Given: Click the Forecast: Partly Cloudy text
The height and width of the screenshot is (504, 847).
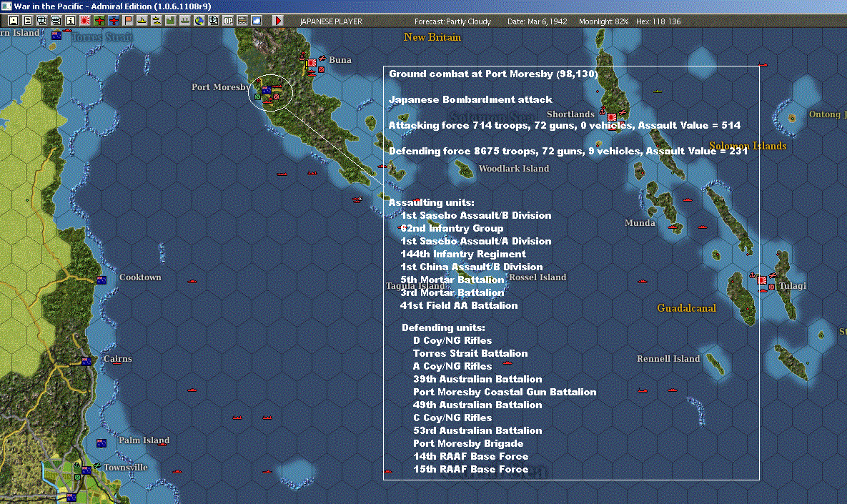Looking at the screenshot, I should pos(452,21).
